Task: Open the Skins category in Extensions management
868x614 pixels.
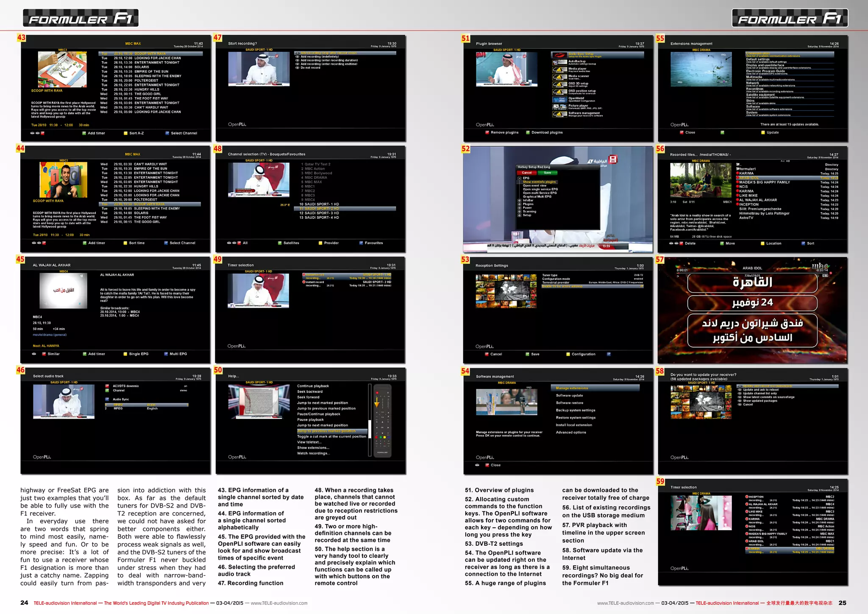Action: pos(790,102)
